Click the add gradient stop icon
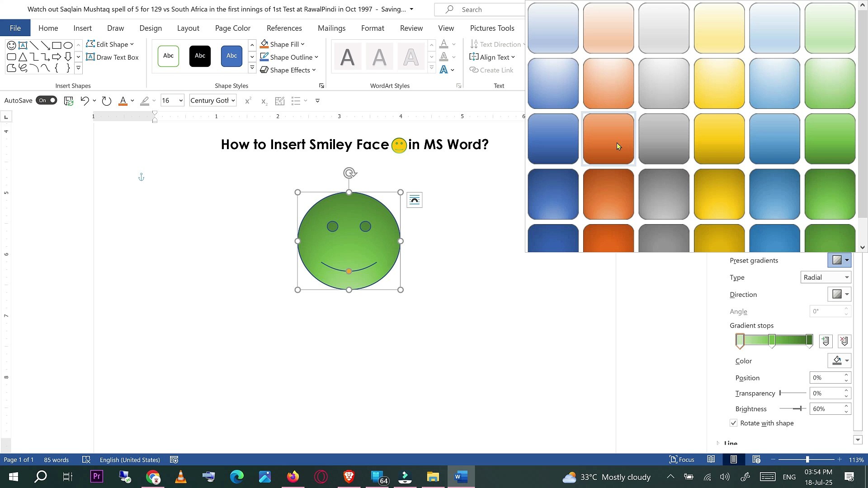Viewport: 868px width, 488px height. 826,341
